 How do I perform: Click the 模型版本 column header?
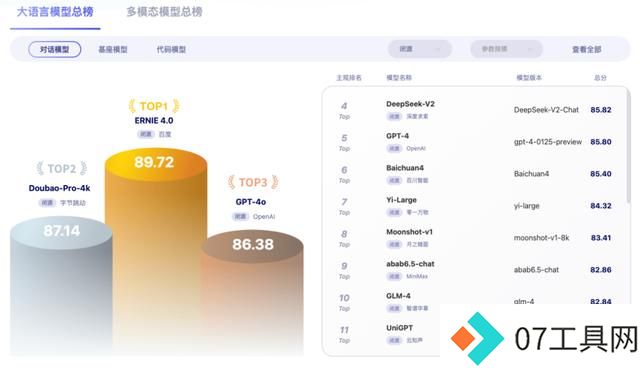coord(529,78)
